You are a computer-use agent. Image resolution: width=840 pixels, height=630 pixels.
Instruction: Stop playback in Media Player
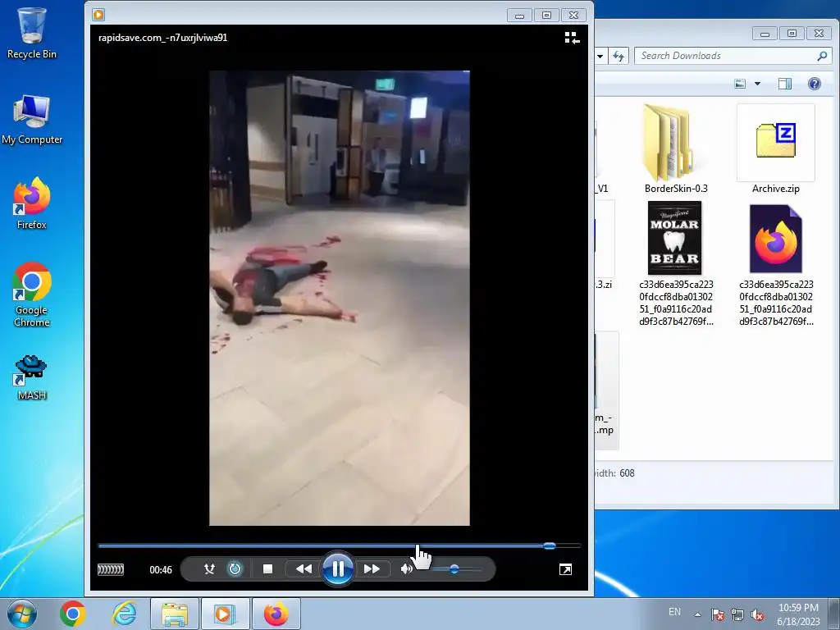(x=268, y=569)
